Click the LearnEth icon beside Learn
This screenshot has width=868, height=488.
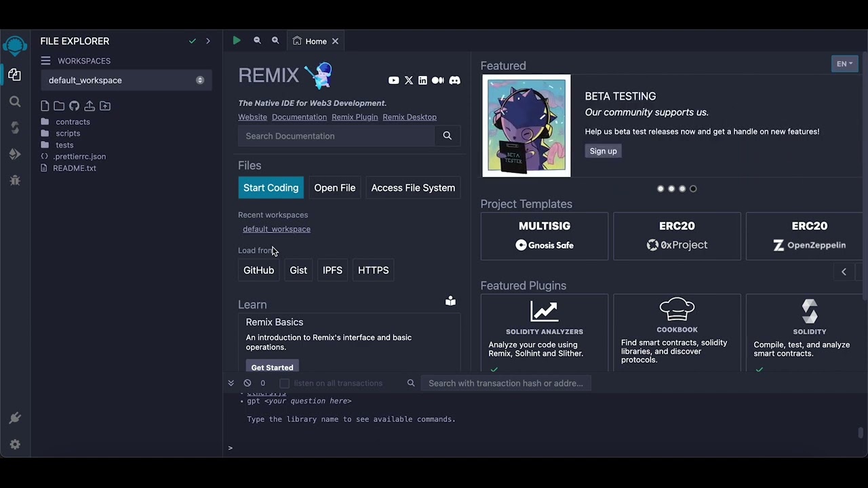point(450,301)
